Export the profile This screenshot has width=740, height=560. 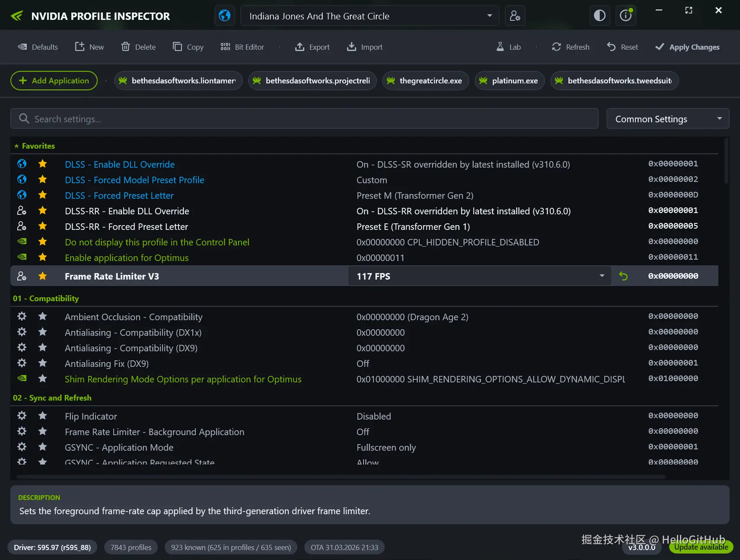coord(312,47)
